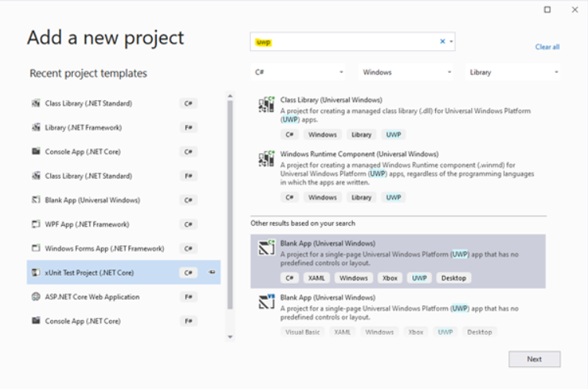The image size is (588, 389).
Task: Select recent C# Console App (.NET Core)
Action: tap(123, 151)
